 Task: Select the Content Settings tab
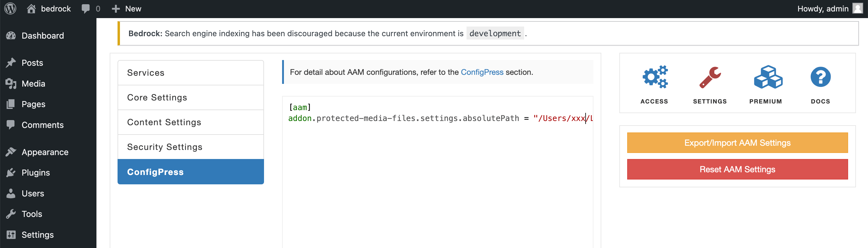click(191, 122)
